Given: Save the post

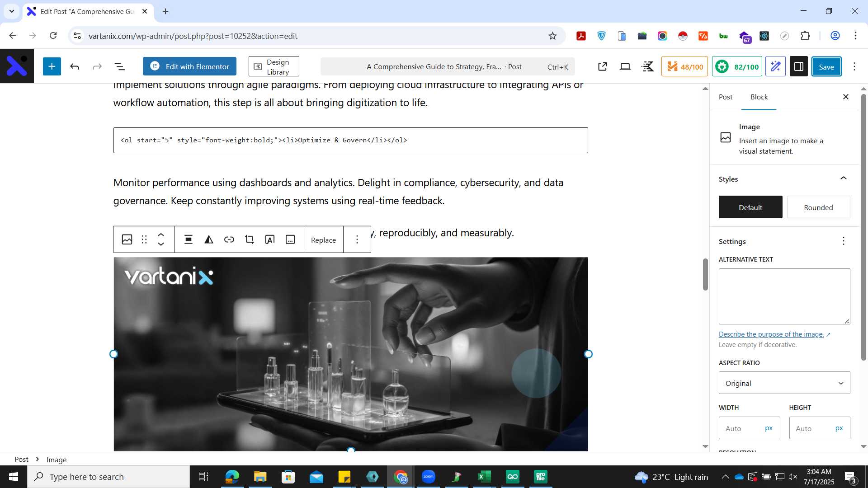Looking at the screenshot, I should tap(826, 66).
